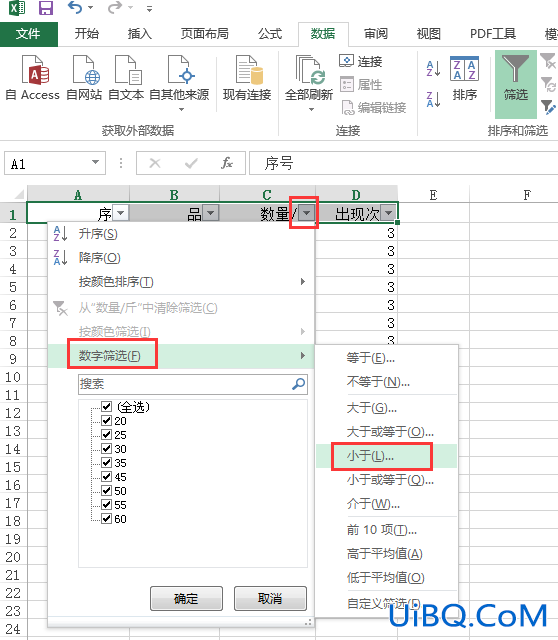
Task: Customize quick access toolbar dropdown
Action: tap(149, 8)
